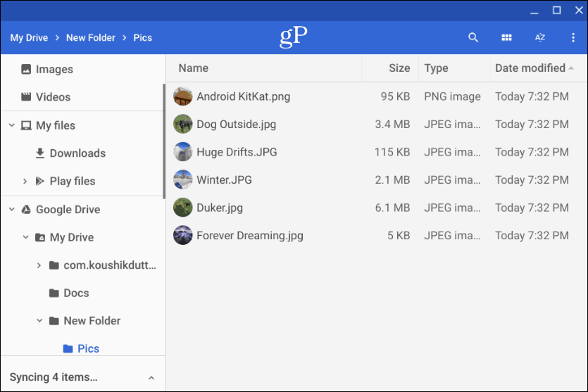Expand the Play files tree
Image resolution: width=588 pixels, height=392 pixels.
point(25,182)
